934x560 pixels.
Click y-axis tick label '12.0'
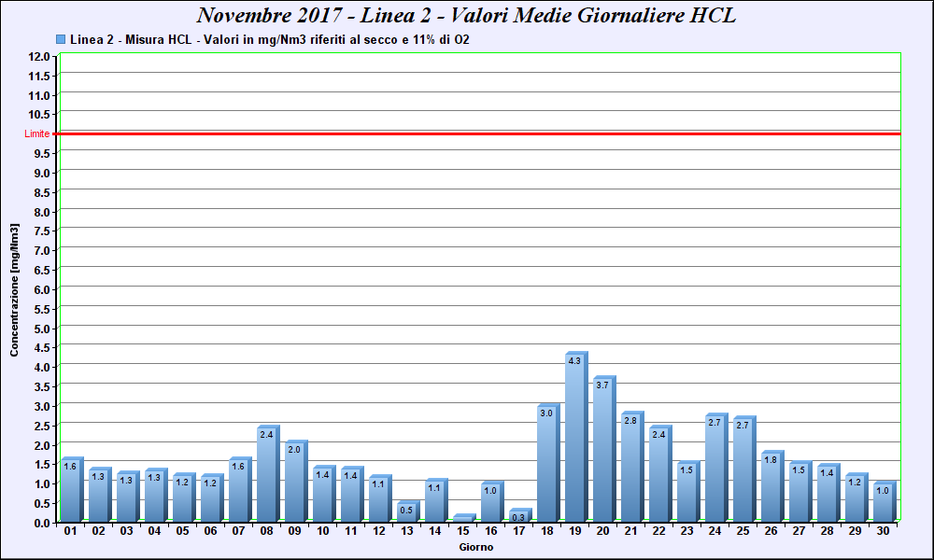tap(38, 57)
